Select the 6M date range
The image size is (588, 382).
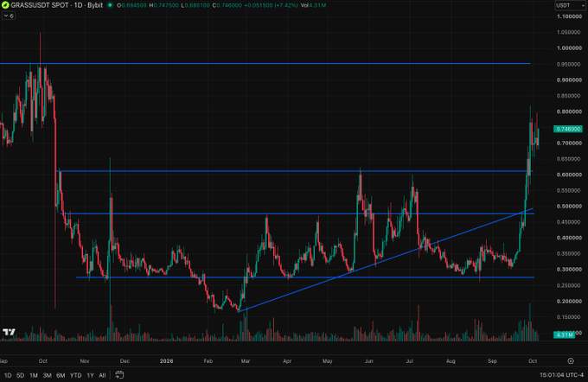pos(61,375)
